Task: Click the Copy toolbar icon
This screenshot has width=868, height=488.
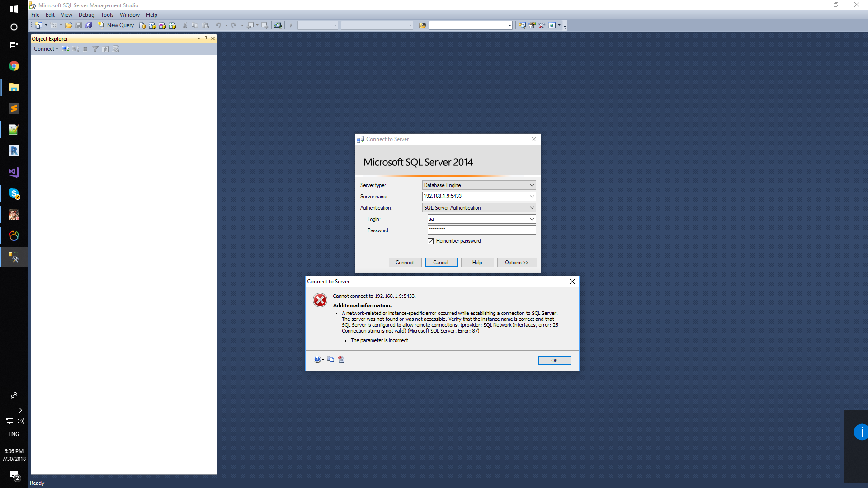Action: (195, 25)
